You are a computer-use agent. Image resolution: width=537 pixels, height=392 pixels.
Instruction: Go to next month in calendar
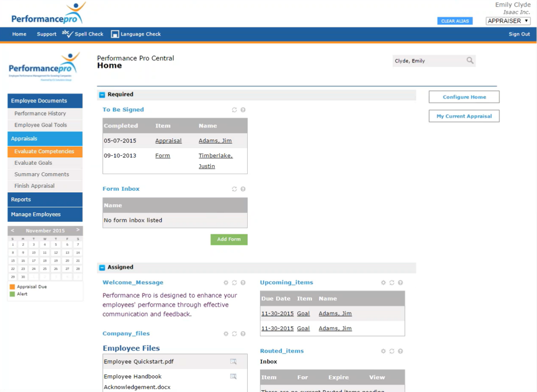click(78, 230)
